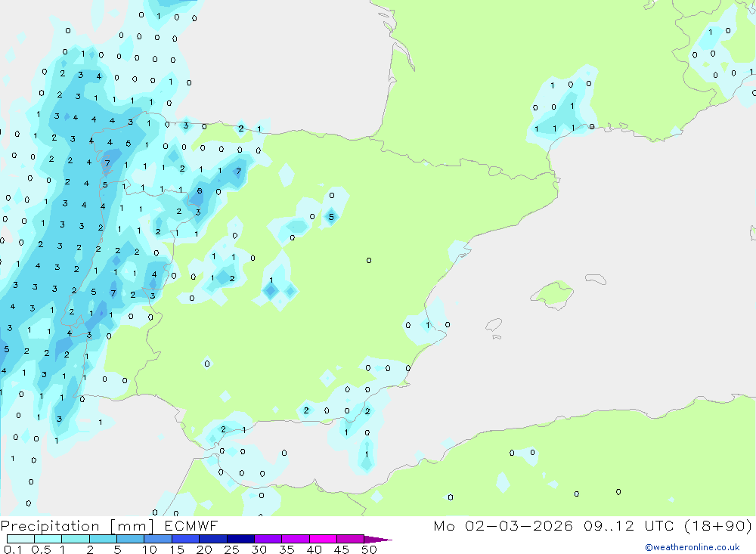Click the purple arrow tip above 50 mm
Image resolution: width=756 pixels, height=554 pixels.
pyautogui.click(x=378, y=540)
